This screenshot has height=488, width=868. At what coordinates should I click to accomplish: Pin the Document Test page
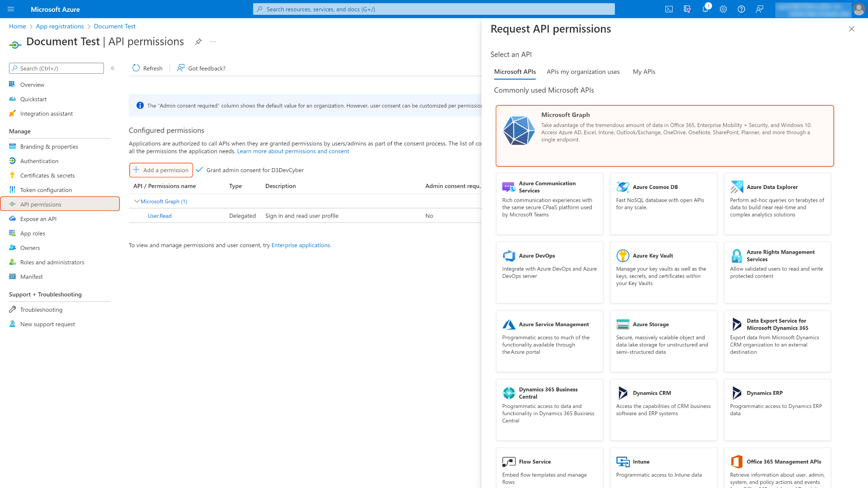(x=198, y=42)
